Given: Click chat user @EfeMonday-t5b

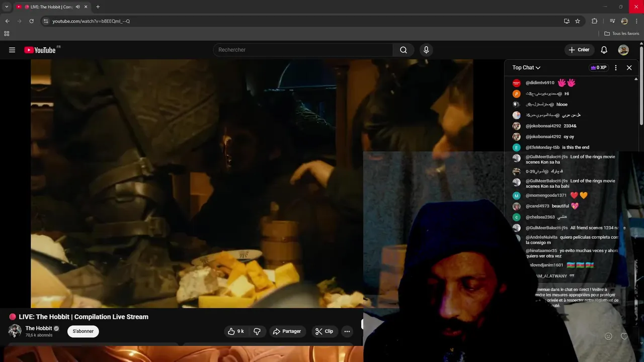Looking at the screenshot, I should 542,147.
